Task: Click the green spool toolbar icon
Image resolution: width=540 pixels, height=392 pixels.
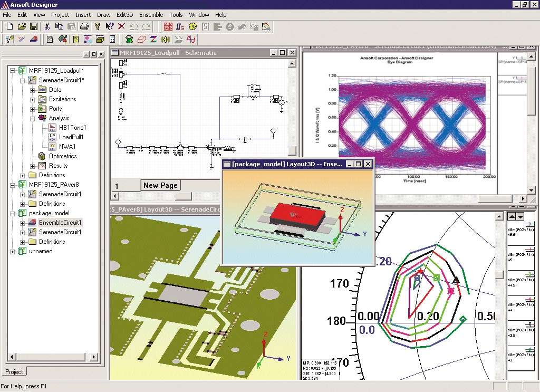Action: pos(129,39)
